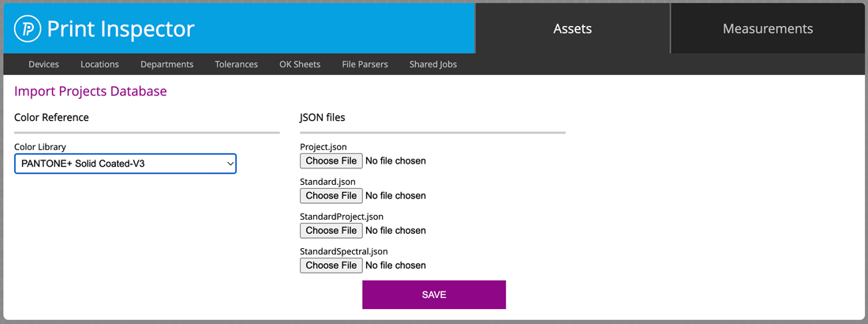Click the No file chosen text beside Project.json
The image size is (868, 324).
pyautogui.click(x=396, y=161)
